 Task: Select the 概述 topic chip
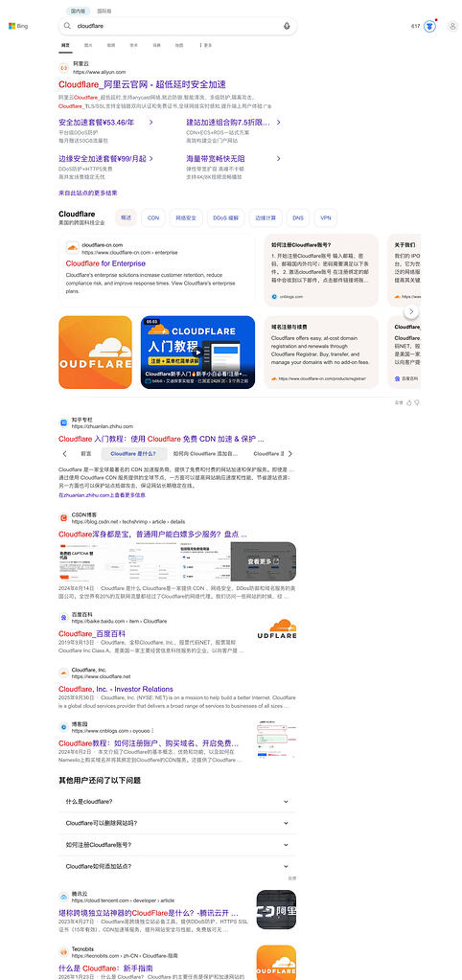(127, 218)
